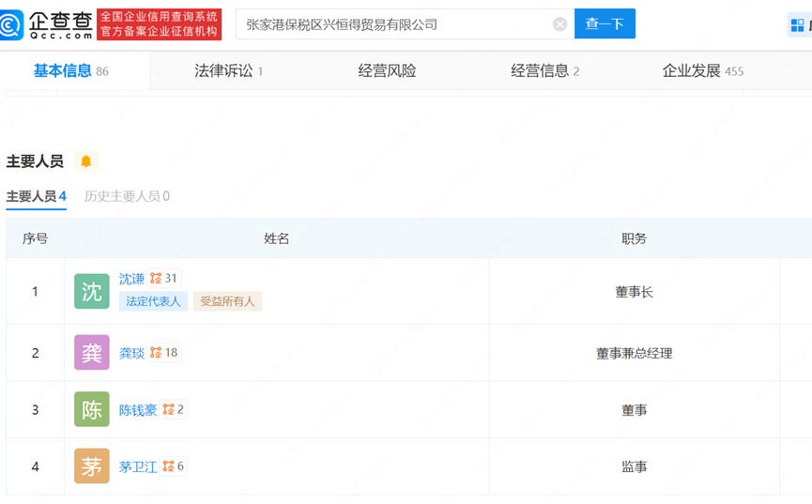Select the 主要人员 4 sub-tab
The image size is (812, 504).
(x=37, y=196)
